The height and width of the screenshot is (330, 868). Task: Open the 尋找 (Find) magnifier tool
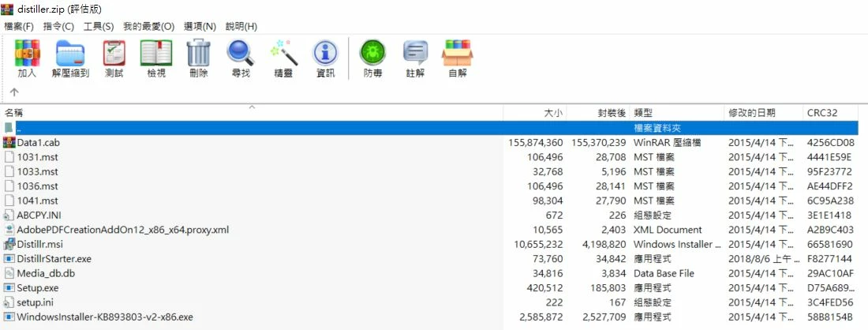pyautogui.click(x=240, y=53)
